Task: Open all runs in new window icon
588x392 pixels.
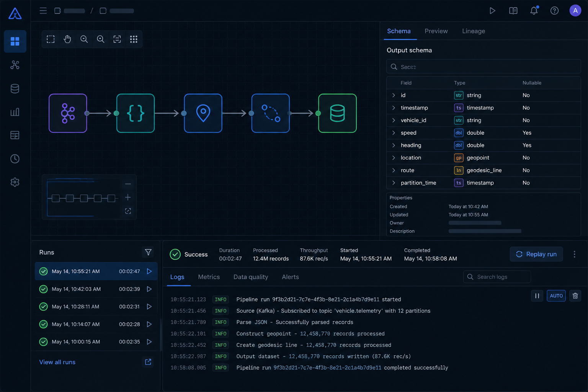Action: (x=148, y=362)
